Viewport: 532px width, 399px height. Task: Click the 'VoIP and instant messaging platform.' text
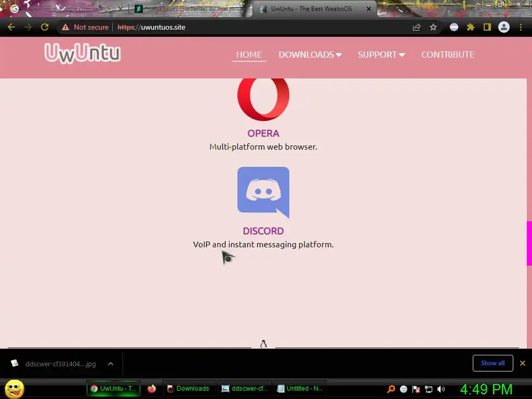pyautogui.click(x=263, y=245)
